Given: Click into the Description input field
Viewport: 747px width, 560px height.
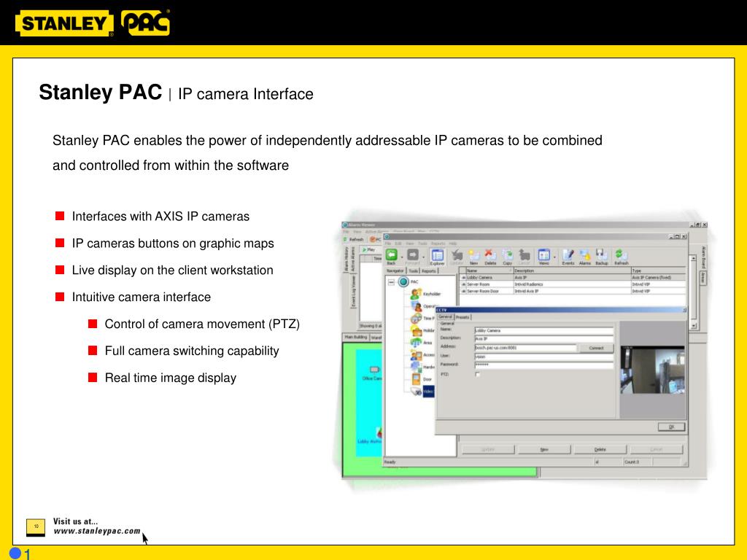Looking at the screenshot, I should [543, 338].
